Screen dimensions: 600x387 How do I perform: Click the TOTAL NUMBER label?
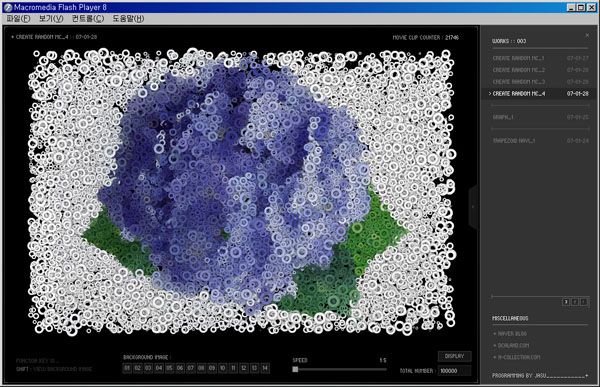(x=417, y=371)
